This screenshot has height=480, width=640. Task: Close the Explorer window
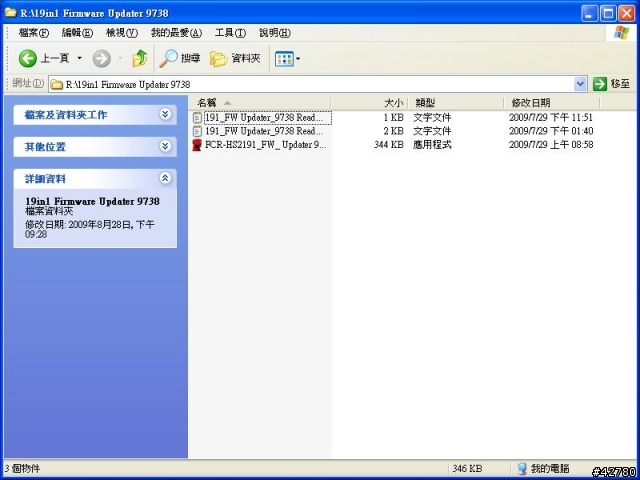[x=627, y=14]
